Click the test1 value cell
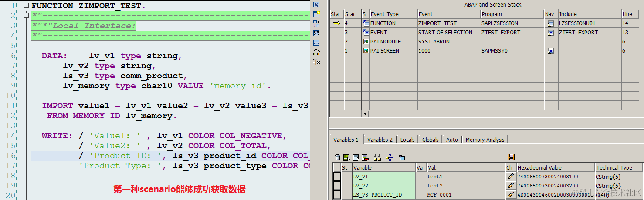 pos(466,177)
